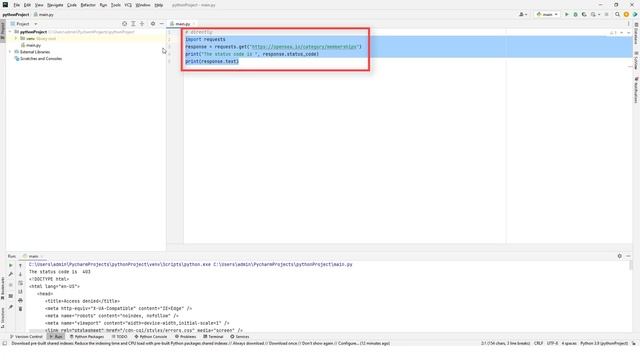640x360 pixels.
Task: Click Rerun icon in Run panel
Action: pyautogui.click(x=11, y=265)
